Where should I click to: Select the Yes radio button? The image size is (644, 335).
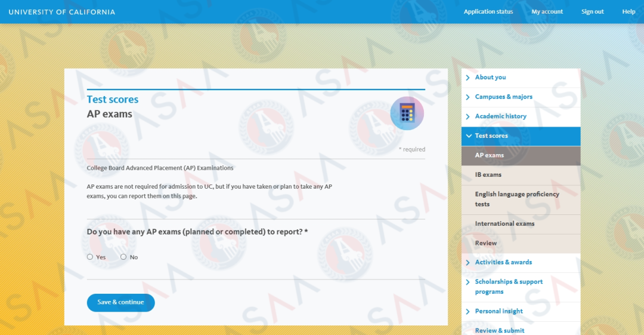pyautogui.click(x=90, y=257)
